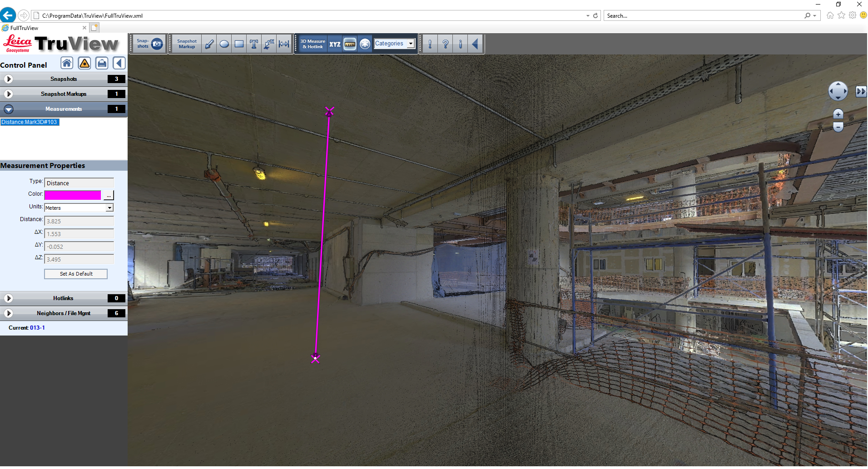Click the 3D Measure & Hotlink label
This screenshot has width=868, height=469.
coord(312,44)
